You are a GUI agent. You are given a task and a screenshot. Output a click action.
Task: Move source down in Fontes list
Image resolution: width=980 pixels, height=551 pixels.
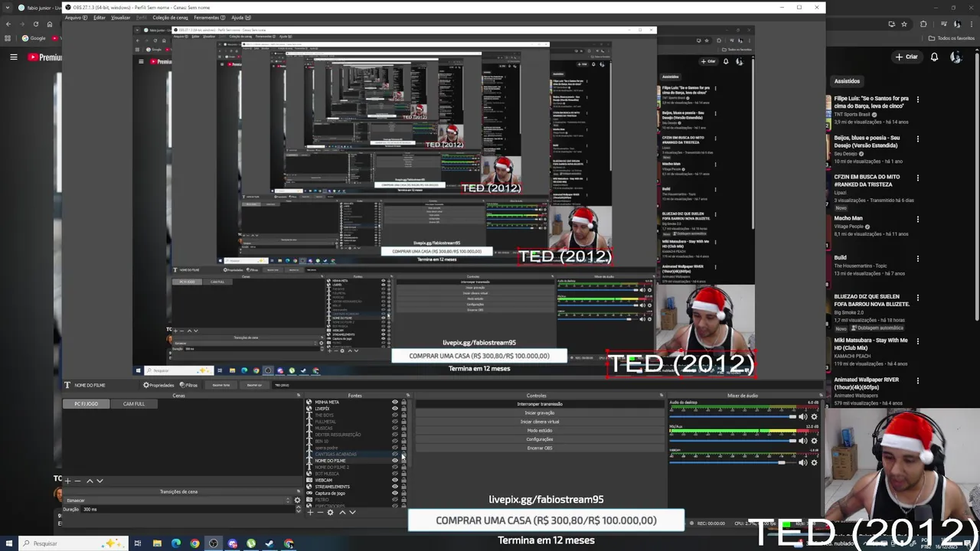[352, 512]
